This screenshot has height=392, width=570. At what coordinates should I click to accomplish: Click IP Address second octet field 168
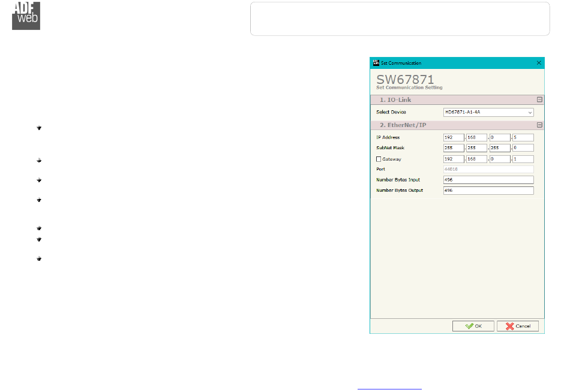pyautogui.click(x=476, y=137)
